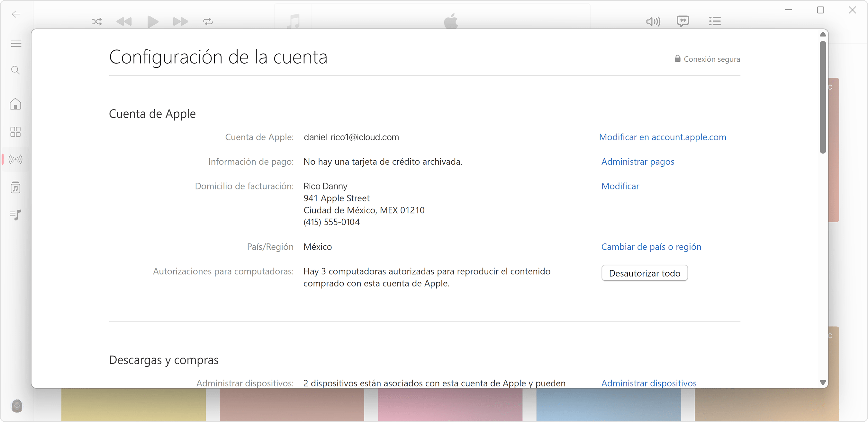868x422 pixels.
Task: Open the user profile avatar
Action: [x=17, y=406]
